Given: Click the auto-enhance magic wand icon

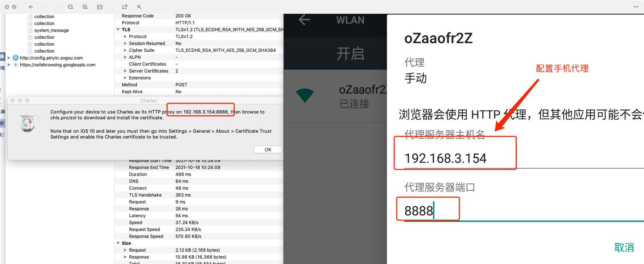Looking at the screenshot, I should (139, 7).
